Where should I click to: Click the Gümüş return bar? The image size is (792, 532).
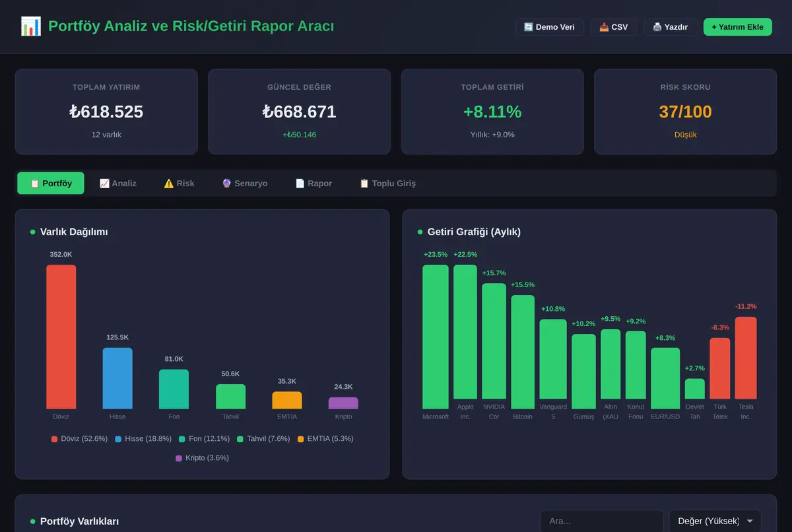(583, 372)
